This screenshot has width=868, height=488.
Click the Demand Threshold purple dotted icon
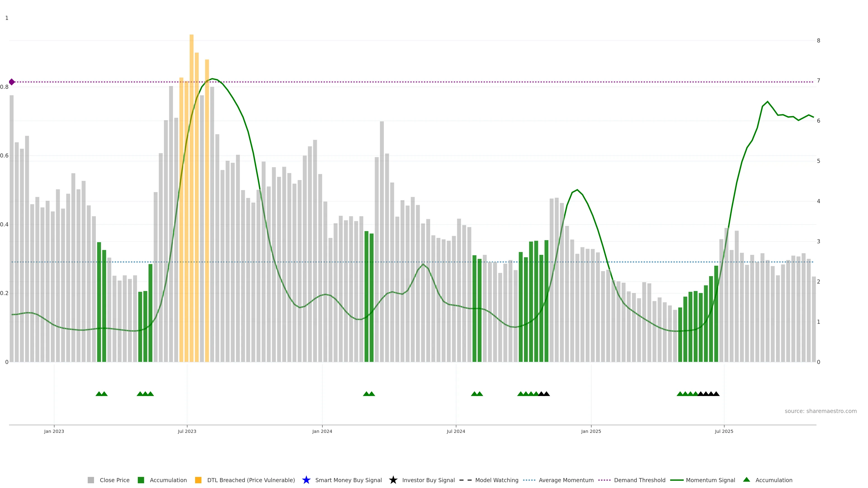coord(604,480)
